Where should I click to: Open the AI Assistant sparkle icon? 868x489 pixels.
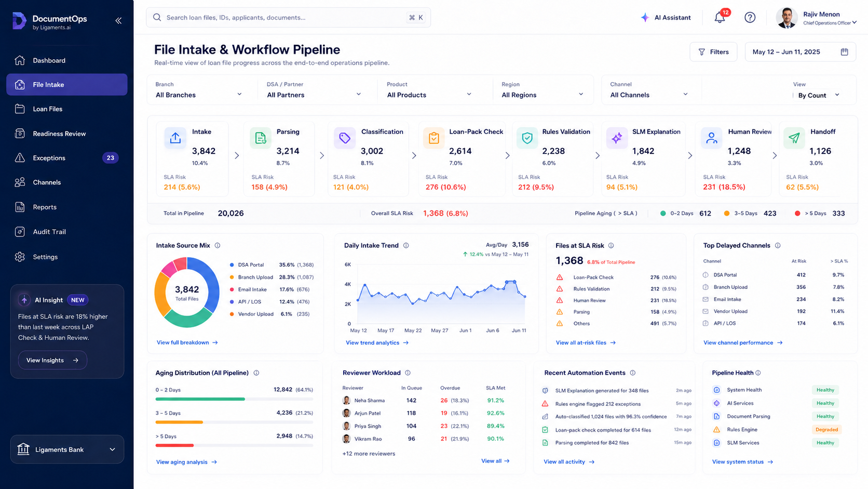(x=645, y=18)
